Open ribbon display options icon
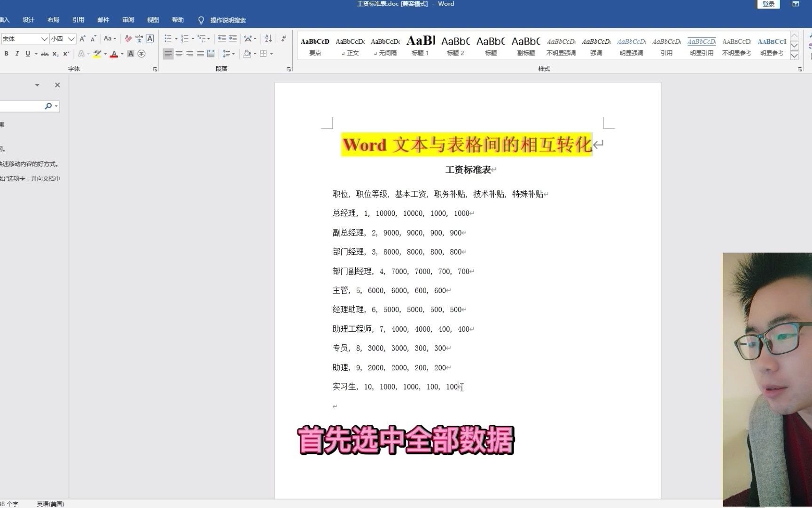 click(796, 4)
